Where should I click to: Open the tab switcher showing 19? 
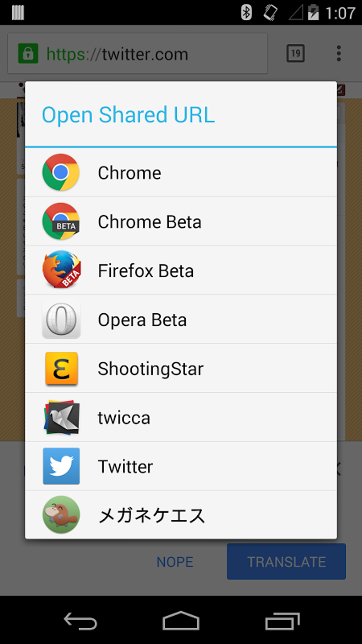(x=295, y=54)
